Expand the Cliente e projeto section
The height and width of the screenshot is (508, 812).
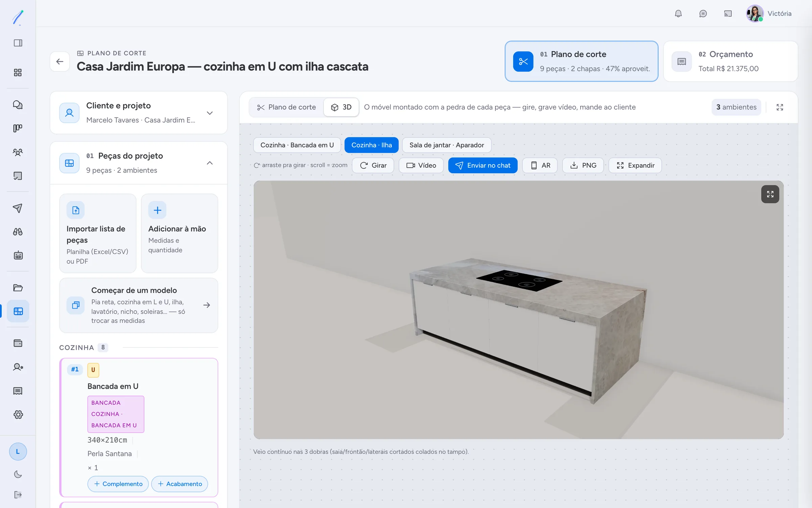pyautogui.click(x=139, y=113)
